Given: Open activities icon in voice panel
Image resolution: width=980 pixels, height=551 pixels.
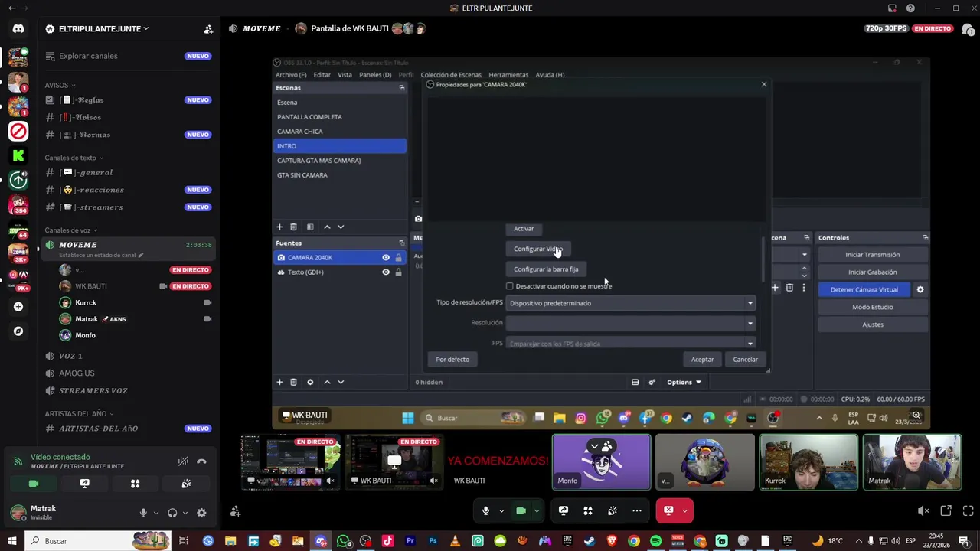Looking at the screenshot, I should (135, 484).
